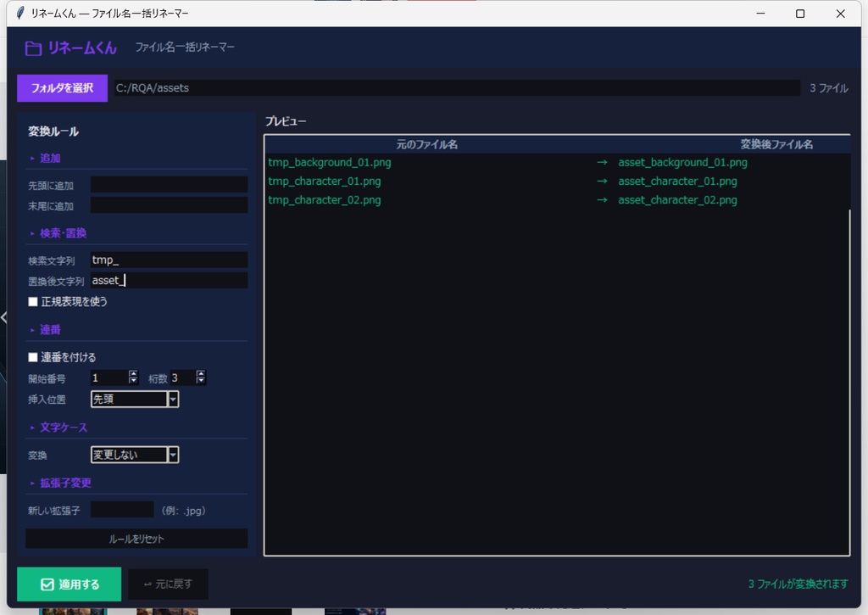Image resolution: width=868 pixels, height=615 pixels.
Task: Click the 桁数 value field
Action: 183,377
